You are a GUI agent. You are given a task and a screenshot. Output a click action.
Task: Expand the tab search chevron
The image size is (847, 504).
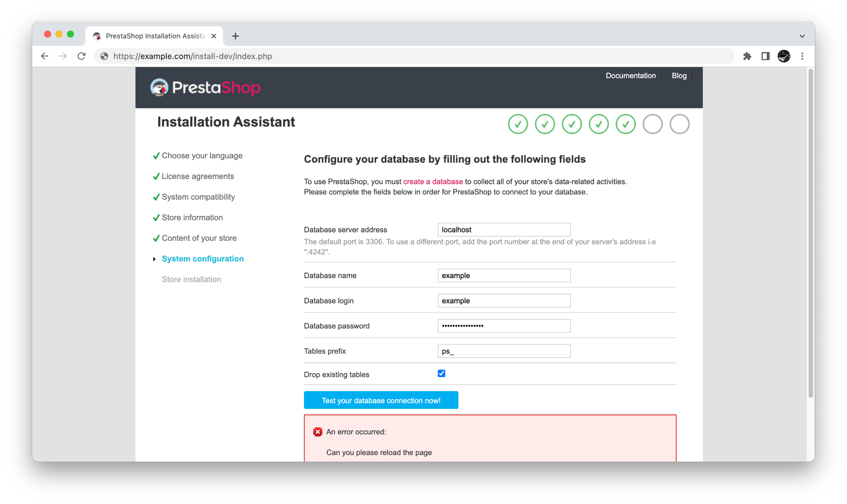(x=802, y=36)
